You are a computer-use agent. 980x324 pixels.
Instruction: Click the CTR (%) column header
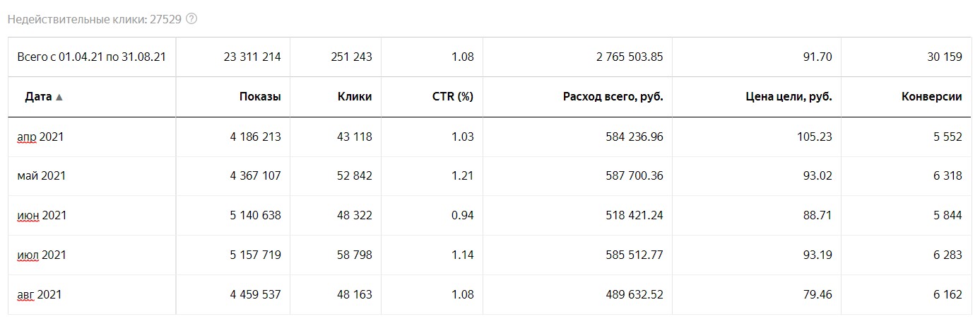click(453, 97)
